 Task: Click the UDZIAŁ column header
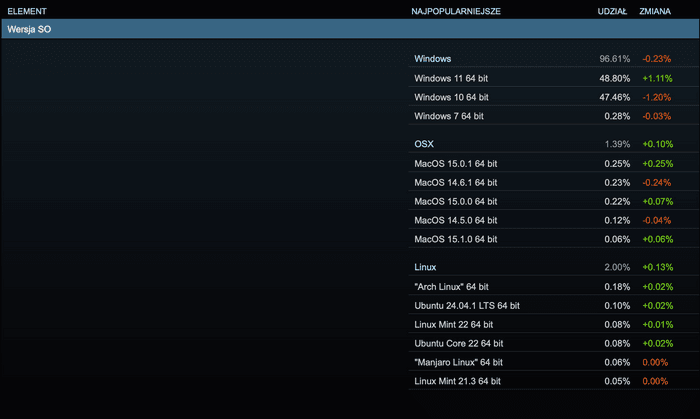pos(612,11)
